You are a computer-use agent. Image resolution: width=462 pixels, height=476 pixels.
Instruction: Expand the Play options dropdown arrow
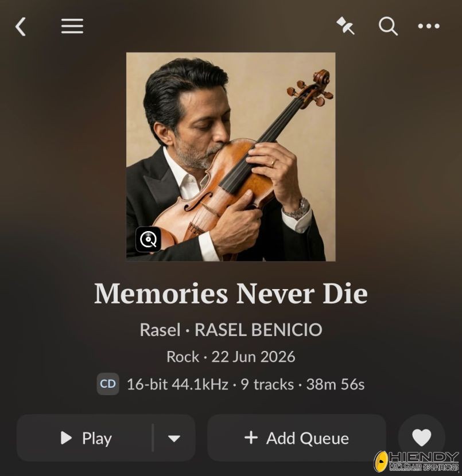pyautogui.click(x=174, y=438)
